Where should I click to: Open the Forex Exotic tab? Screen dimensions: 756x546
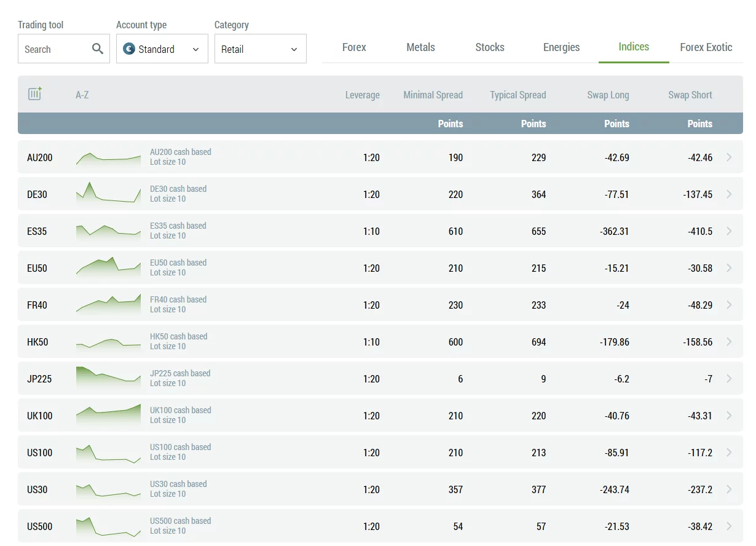pyautogui.click(x=706, y=47)
